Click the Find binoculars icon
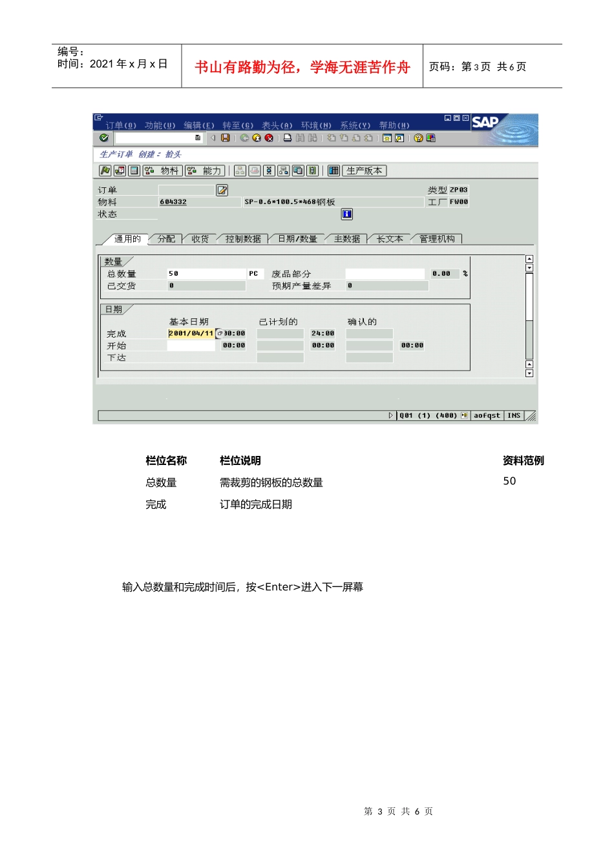 coord(301,138)
